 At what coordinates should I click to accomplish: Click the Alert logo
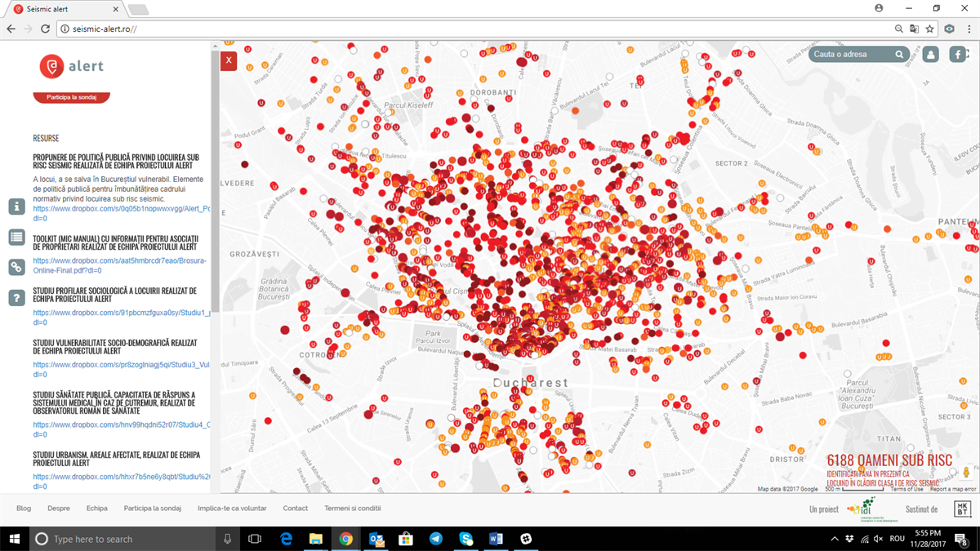pos(72,66)
